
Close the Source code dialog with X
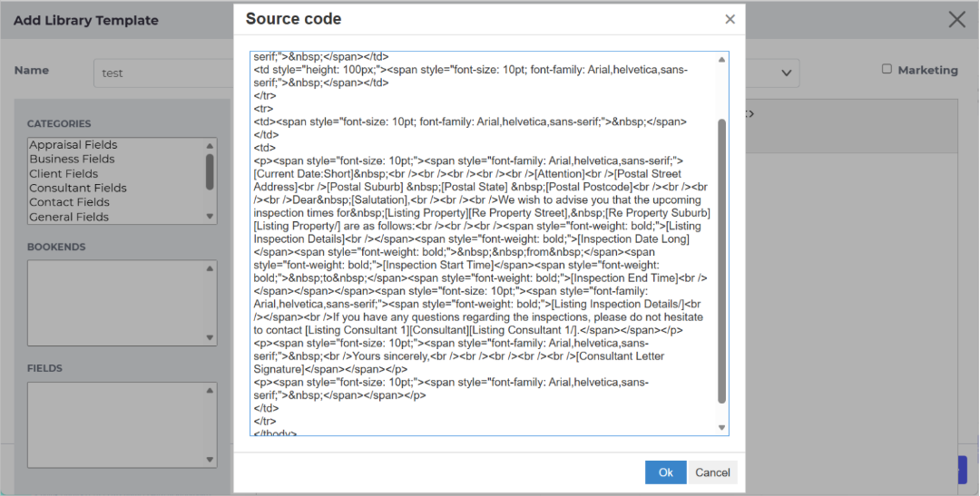[730, 19]
